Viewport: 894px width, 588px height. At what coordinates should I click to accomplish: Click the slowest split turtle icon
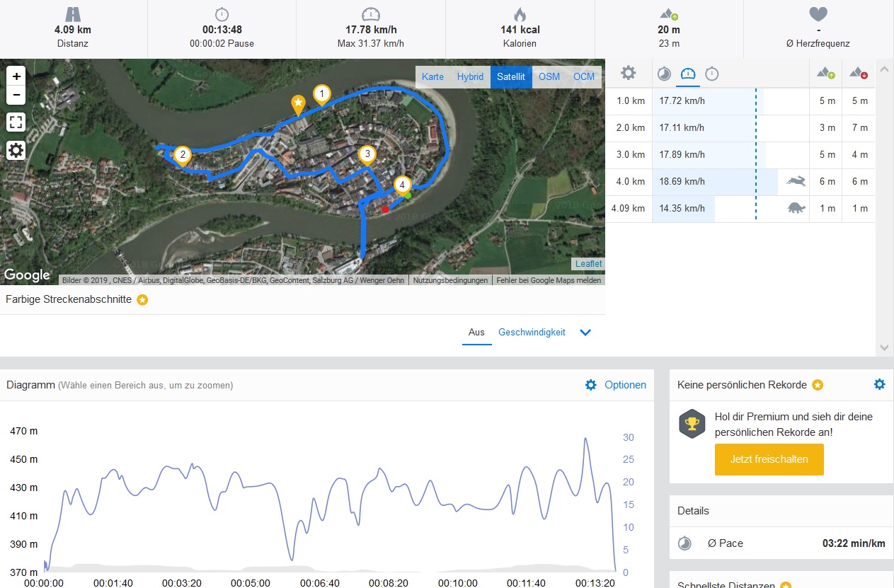(796, 208)
